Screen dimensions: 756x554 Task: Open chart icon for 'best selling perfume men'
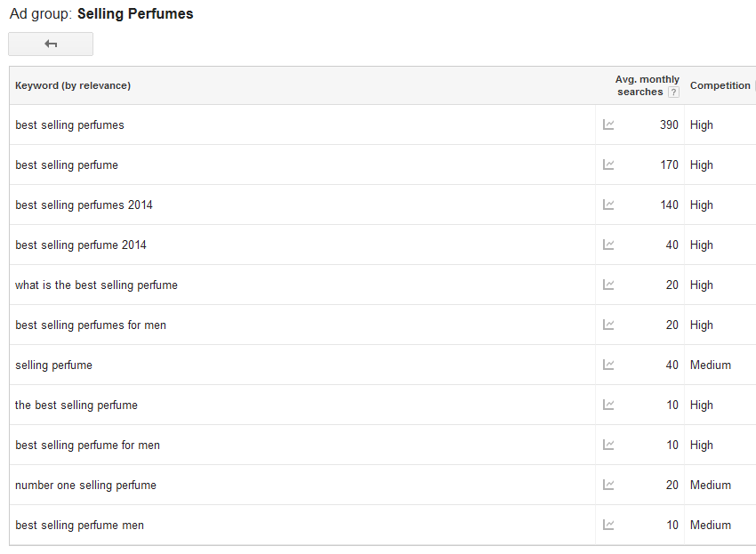point(608,526)
